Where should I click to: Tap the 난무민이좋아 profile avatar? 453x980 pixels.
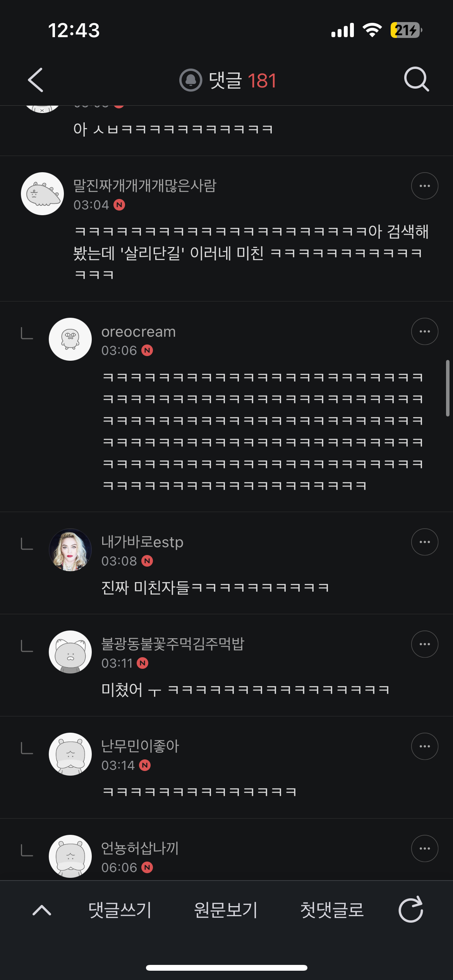pyautogui.click(x=70, y=754)
